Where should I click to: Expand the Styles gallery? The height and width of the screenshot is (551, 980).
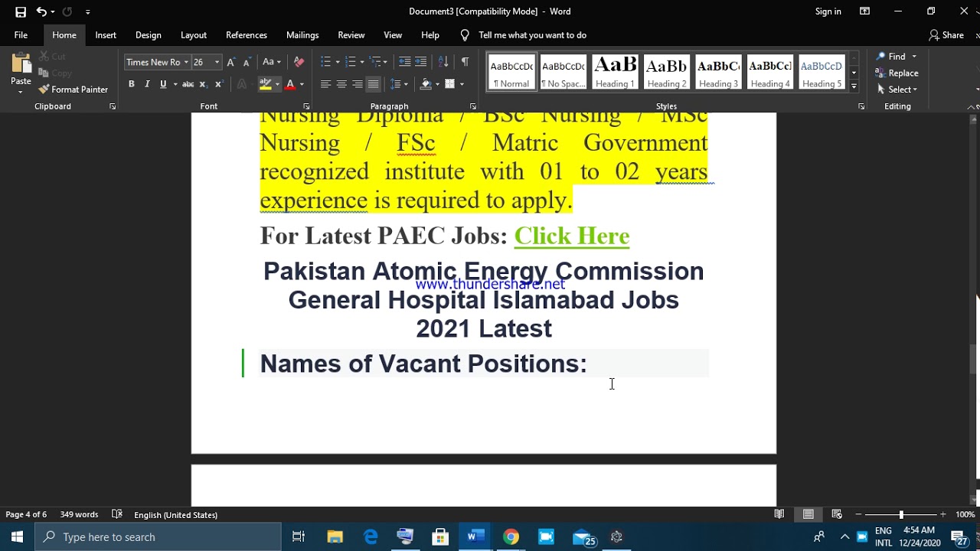coord(854,86)
